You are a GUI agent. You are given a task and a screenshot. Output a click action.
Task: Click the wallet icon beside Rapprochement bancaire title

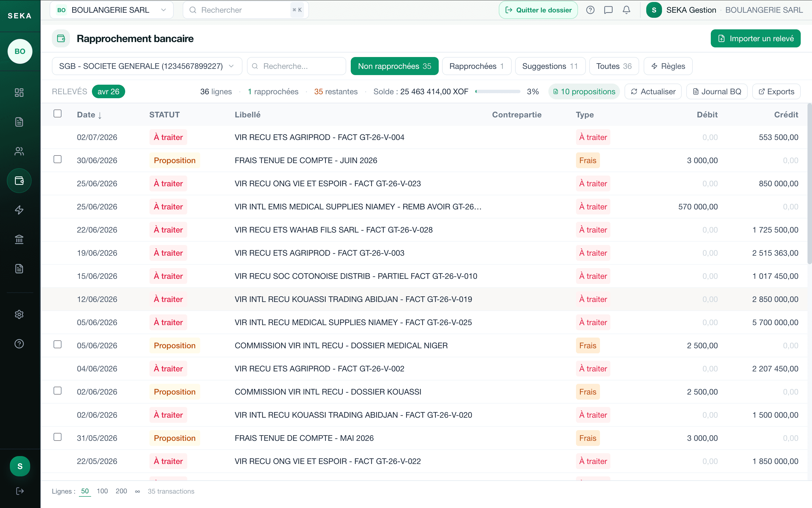point(61,39)
